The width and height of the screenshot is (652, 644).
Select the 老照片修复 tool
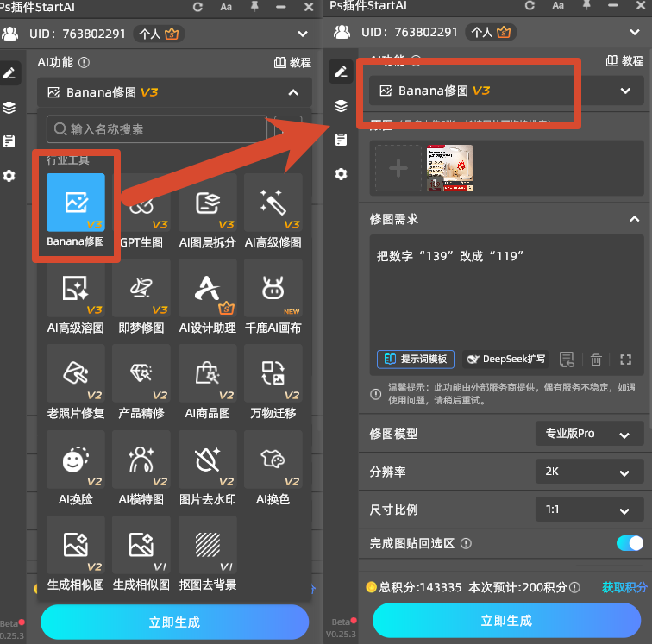(x=75, y=373)
